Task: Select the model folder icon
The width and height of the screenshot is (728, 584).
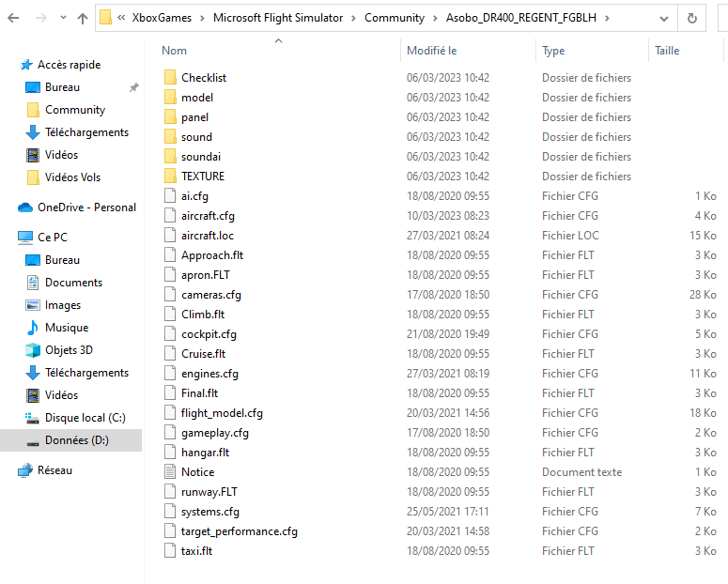Action: [x=170, y=98]
